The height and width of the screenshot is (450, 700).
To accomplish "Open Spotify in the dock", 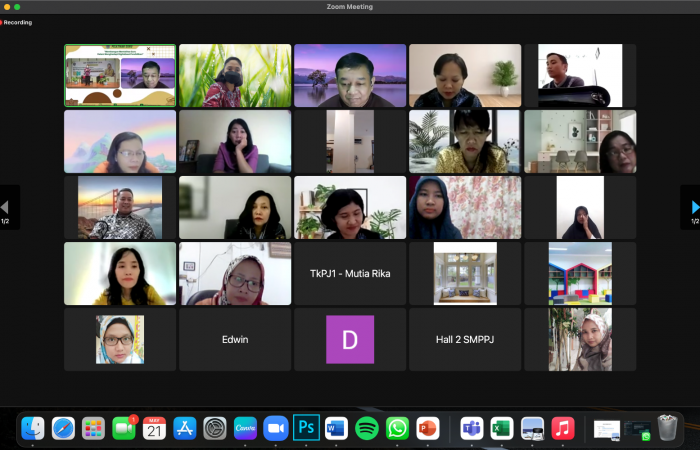I will (x=367, y=429).
